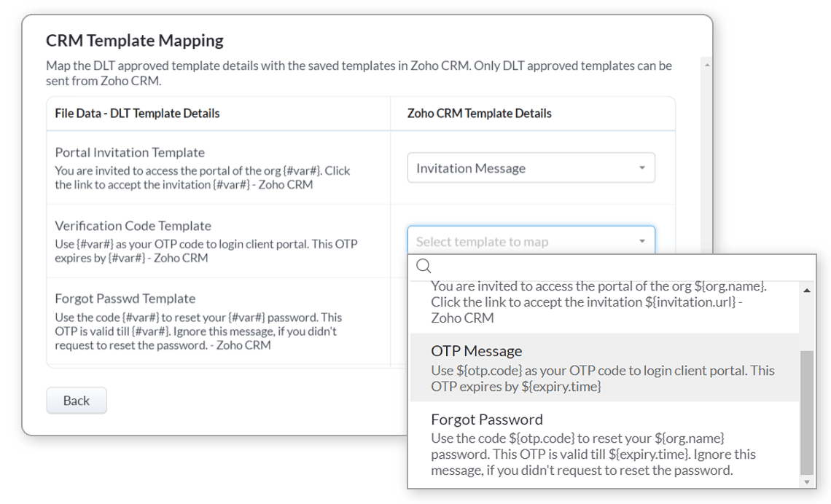831x504 pixels.
Task: Collapse dropdown using Verification Code row caret
Action: [x=641, y=241]
